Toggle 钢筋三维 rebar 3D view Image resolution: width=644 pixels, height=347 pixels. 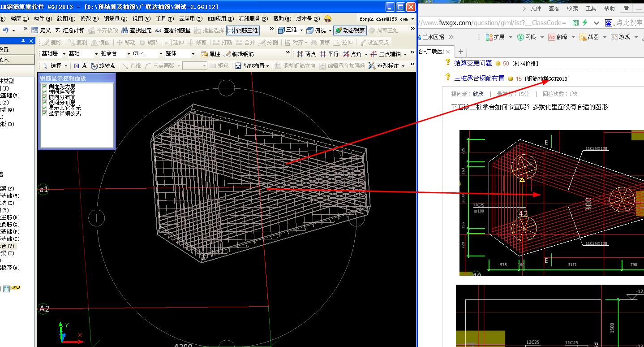pyautogui.click(x=243, y=30)
